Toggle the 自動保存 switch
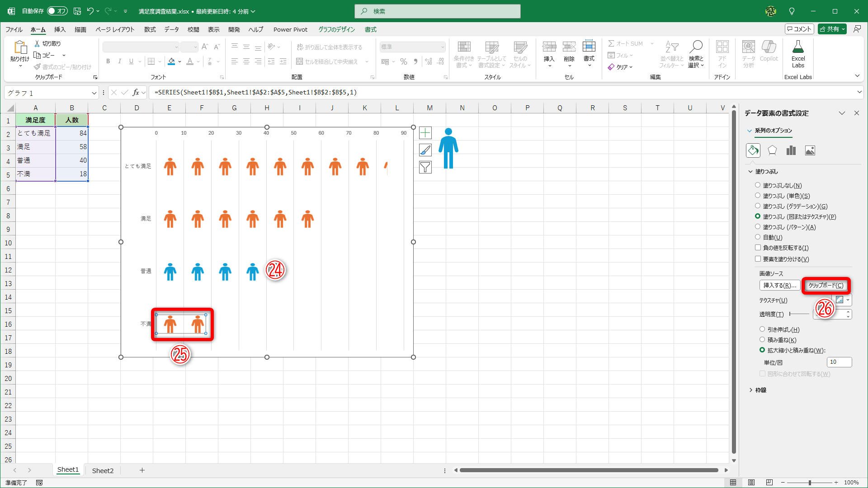 (57, 11)
